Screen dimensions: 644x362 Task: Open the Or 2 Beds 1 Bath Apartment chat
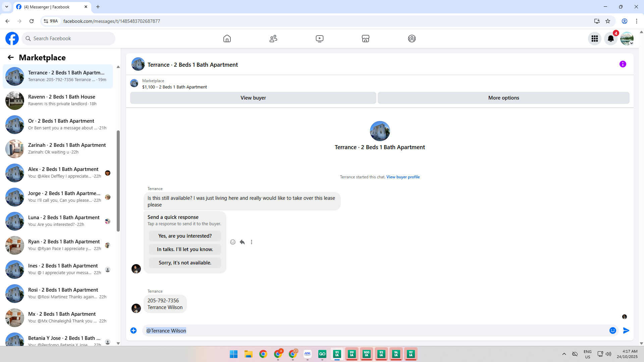(58, 125)
